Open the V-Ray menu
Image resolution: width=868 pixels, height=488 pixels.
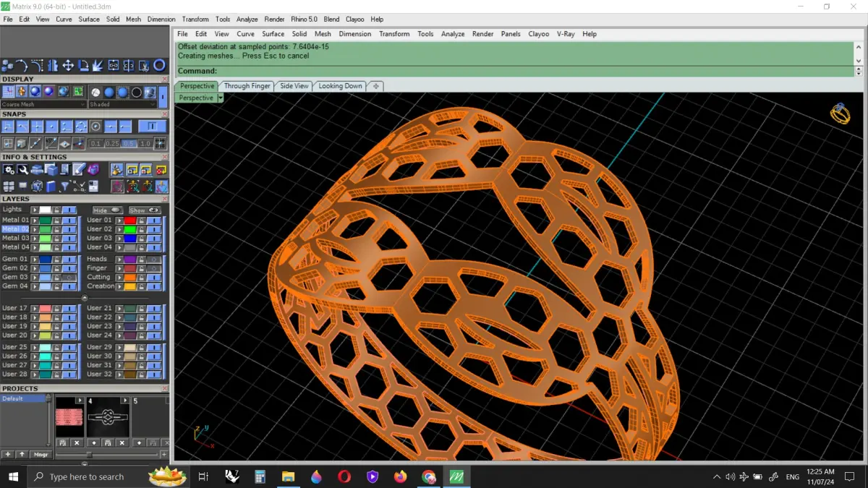click(x=565, y=34)
